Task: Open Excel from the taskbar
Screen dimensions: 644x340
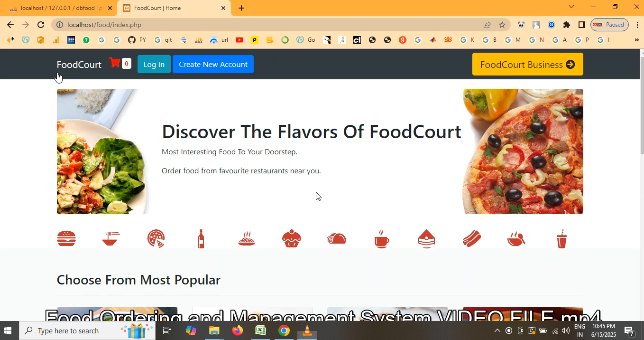Action: click(x=261, y=331)
